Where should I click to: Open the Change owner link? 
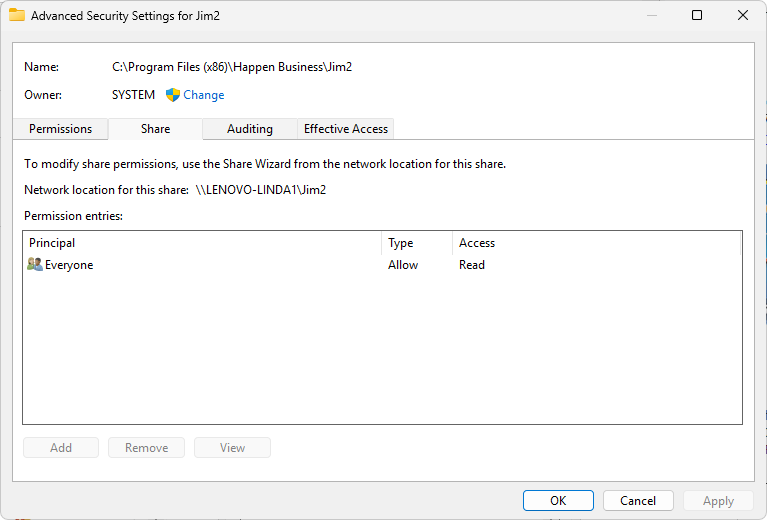coord(203,95)
